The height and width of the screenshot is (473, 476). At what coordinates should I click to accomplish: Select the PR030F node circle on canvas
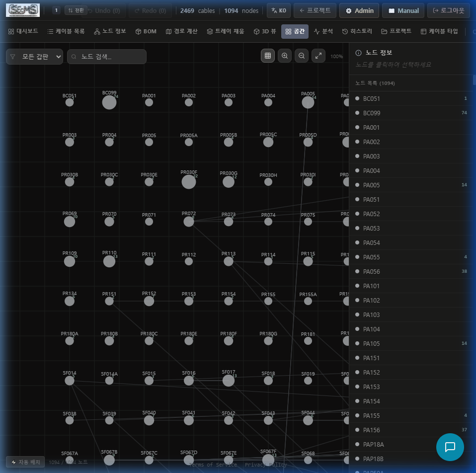click(x=189, y=182)
